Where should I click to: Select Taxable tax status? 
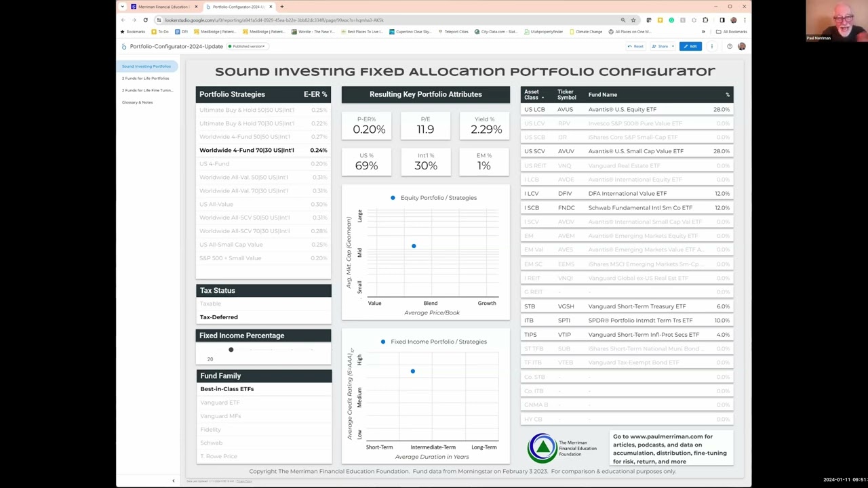click(x=263, y=304)
